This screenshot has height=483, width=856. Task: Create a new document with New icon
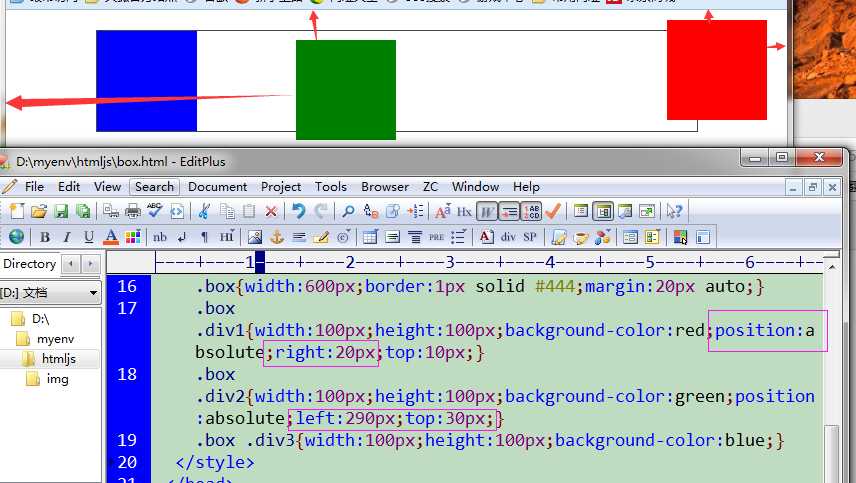[17, 211]
